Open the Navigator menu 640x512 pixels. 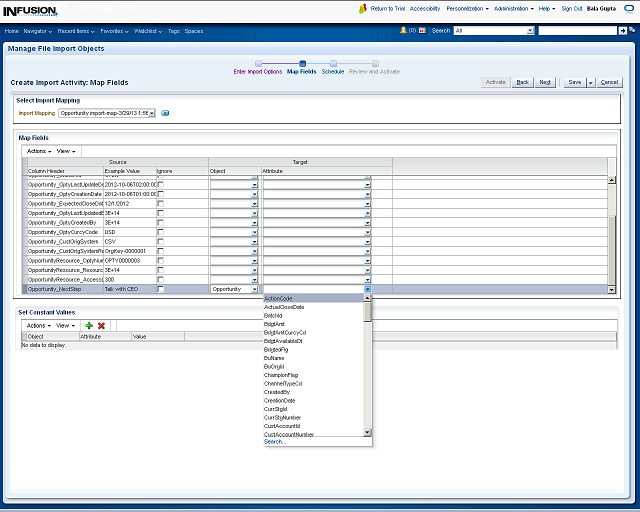38,31
